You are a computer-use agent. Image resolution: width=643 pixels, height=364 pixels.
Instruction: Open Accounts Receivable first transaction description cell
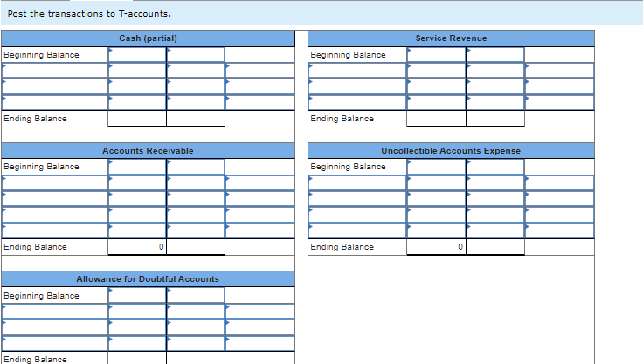(54, 182)
